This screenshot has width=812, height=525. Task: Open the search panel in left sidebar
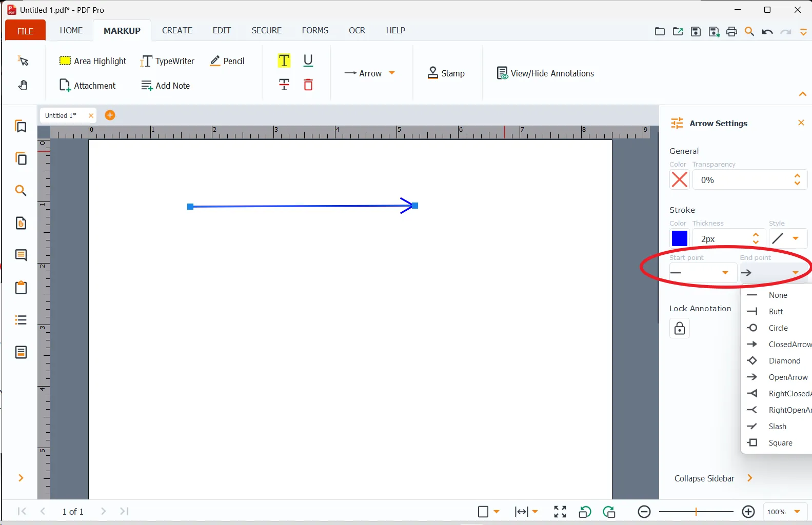pos(21,191)
